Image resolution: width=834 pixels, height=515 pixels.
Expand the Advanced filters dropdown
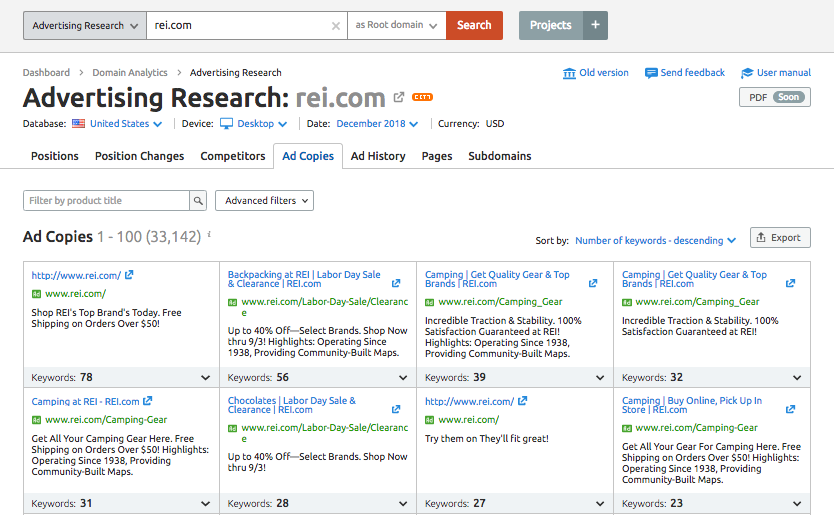(x=264, y=201)
